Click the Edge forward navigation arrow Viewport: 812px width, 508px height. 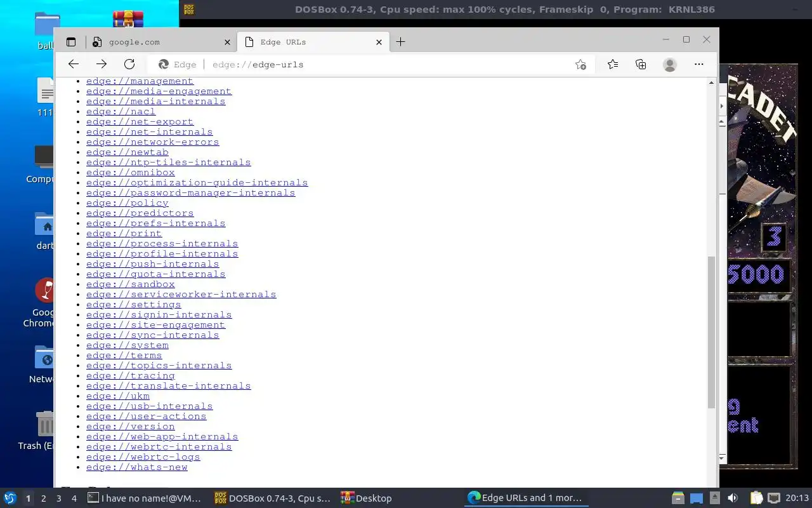pos(101,64)
